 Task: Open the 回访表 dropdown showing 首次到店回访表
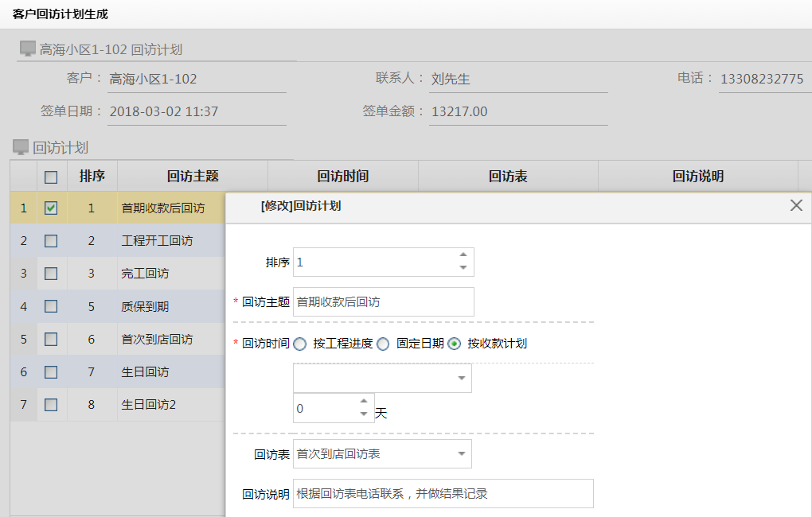[x=382, y=453]
